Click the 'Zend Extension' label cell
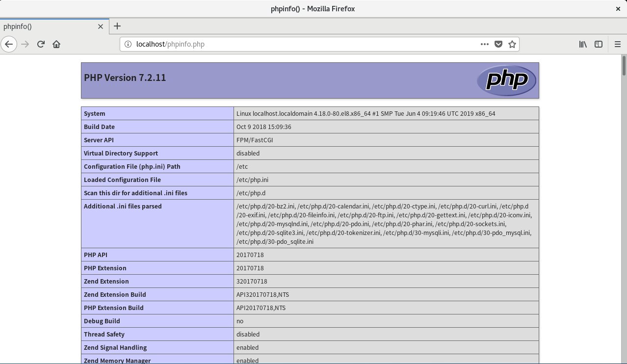The height and width of the screenshot is (364, 627). [x=157, y=281]
